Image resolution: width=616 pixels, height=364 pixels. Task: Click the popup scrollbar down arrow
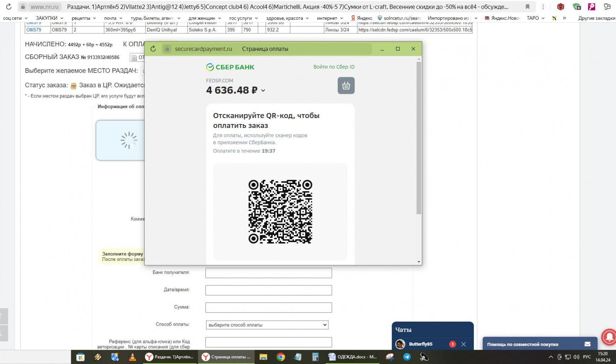(419, 262)
